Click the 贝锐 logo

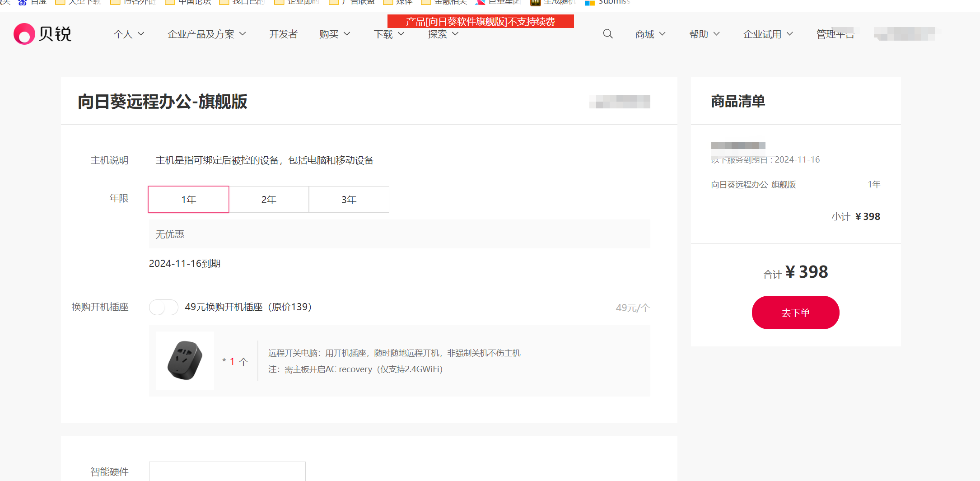[42, 34]
